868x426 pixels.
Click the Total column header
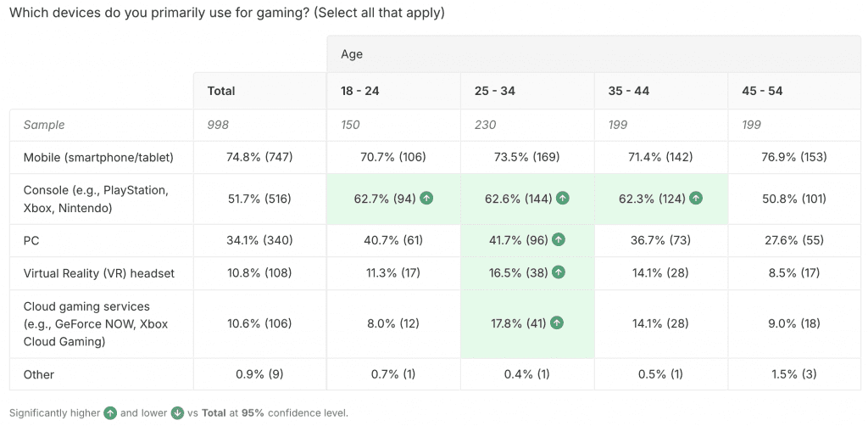pos(221,91)
